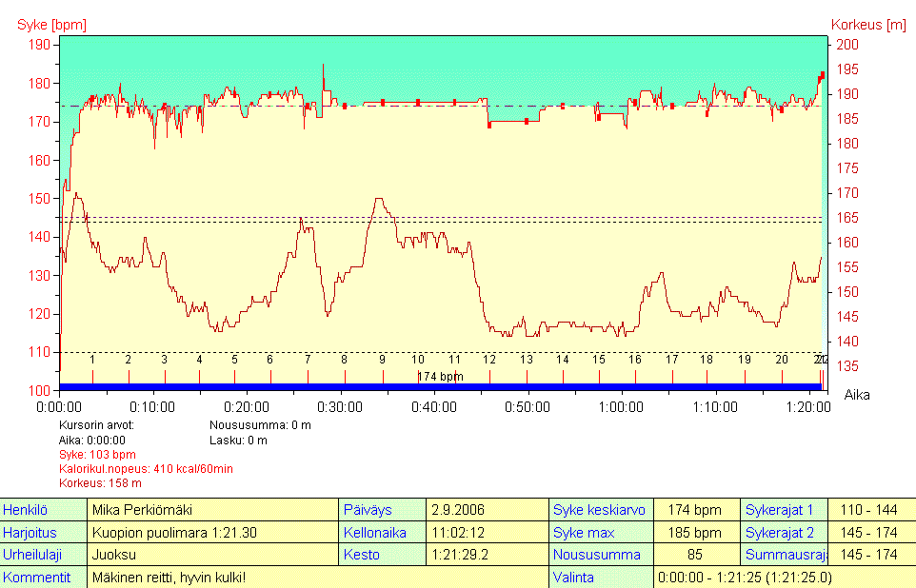The width and height of the screenshot is (916, 588).
Task: Select lap marker 17 on the chart
Action: click(671, 361)
